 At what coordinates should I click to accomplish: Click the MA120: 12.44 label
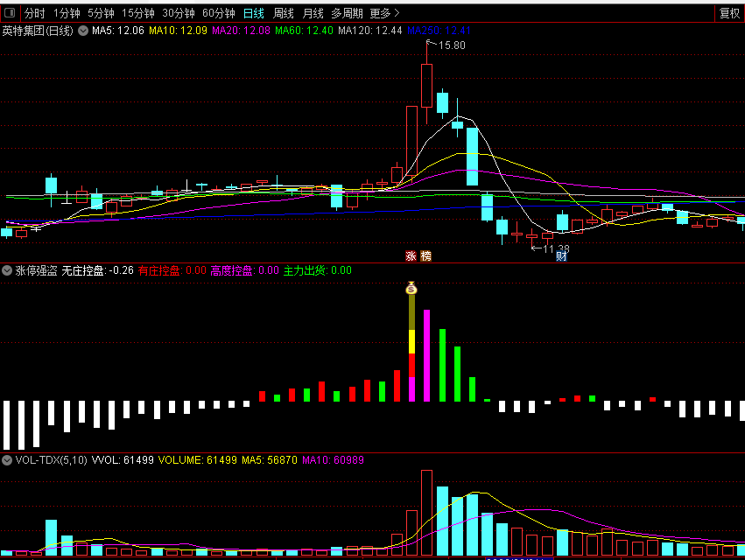(x=370, y=31)
